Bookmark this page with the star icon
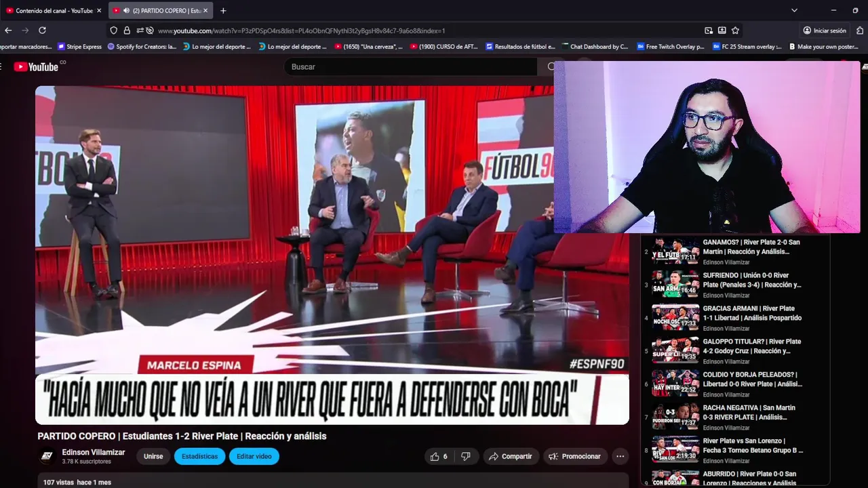 735,30
